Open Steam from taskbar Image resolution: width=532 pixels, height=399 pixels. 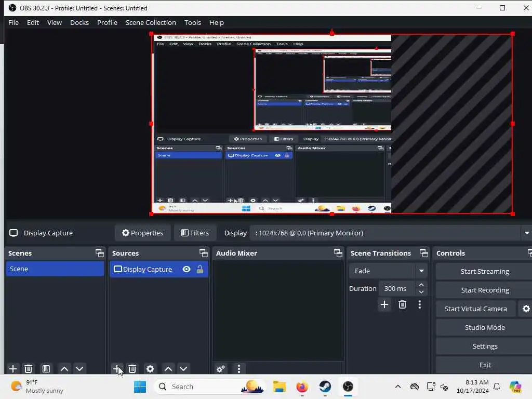[325, 387]
